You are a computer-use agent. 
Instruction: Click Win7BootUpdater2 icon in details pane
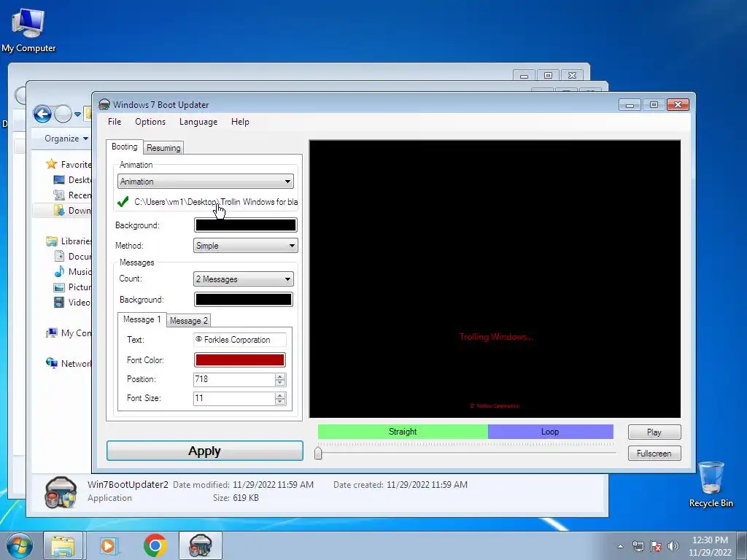point(61,492)
